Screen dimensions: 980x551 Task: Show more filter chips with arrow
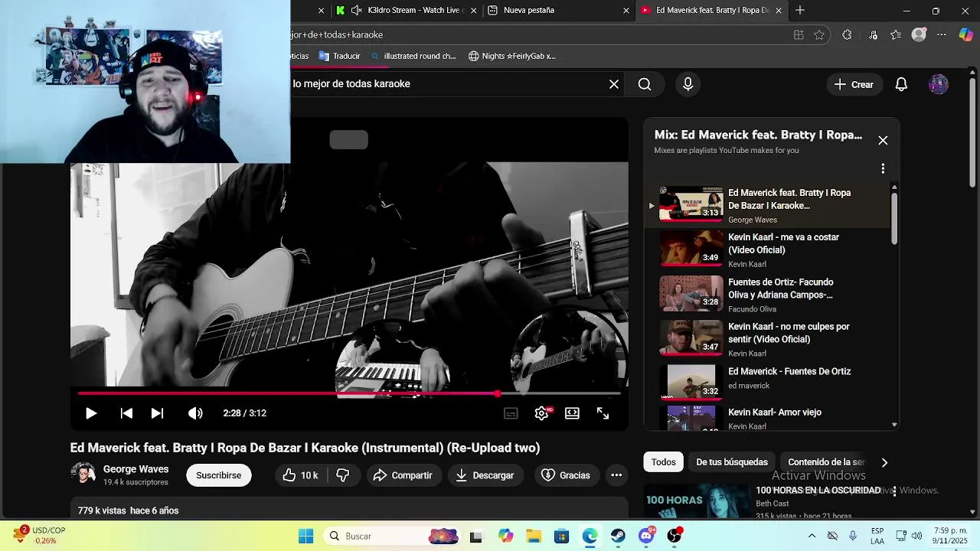click(884, 462)
